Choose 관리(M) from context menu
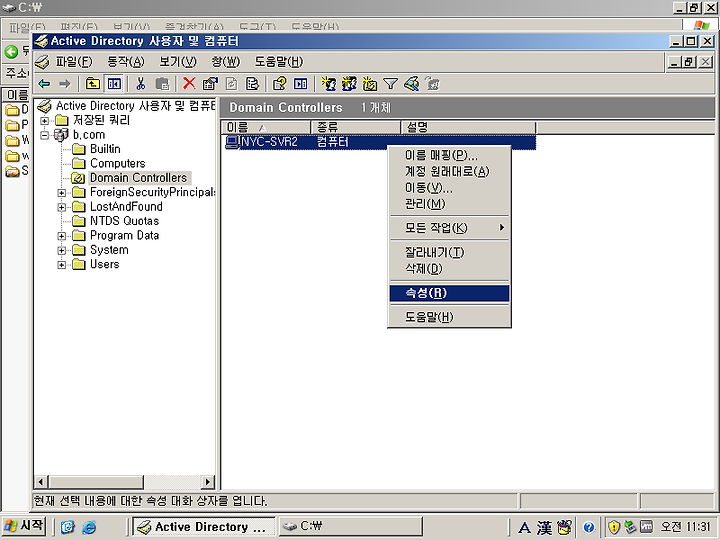 [x=450, y=204]
